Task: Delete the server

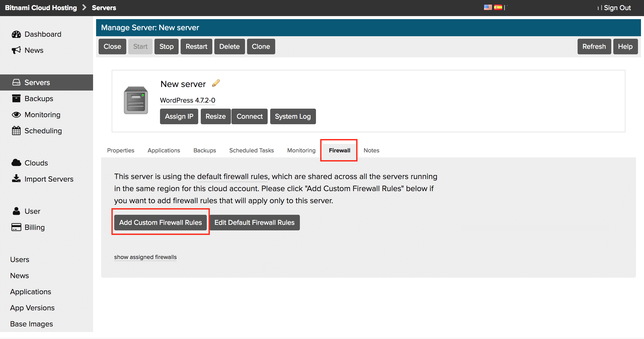Action: (229, 47)
